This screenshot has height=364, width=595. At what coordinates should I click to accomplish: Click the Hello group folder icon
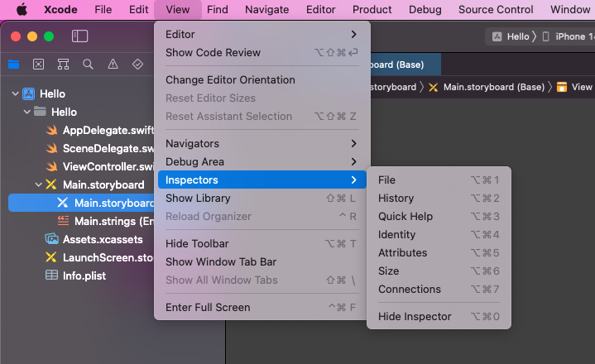pos(40,112)
